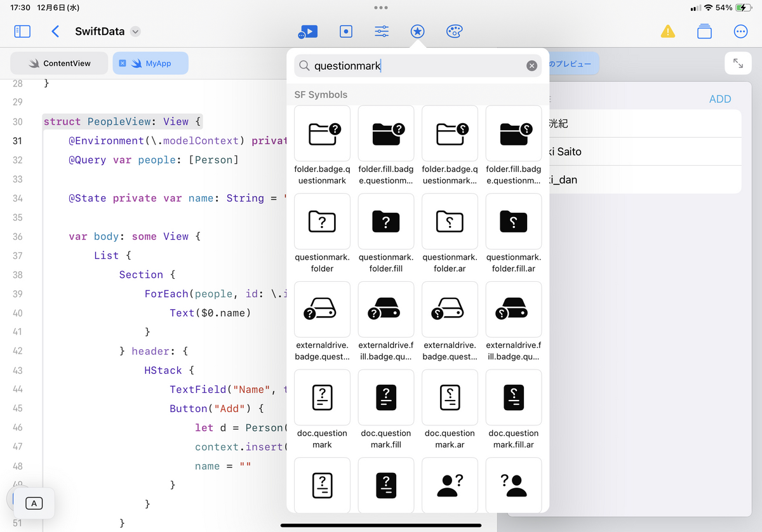Open the more options ellipsis icon
This screenshot has height=532, width=762.
click(x=740, y=31)
